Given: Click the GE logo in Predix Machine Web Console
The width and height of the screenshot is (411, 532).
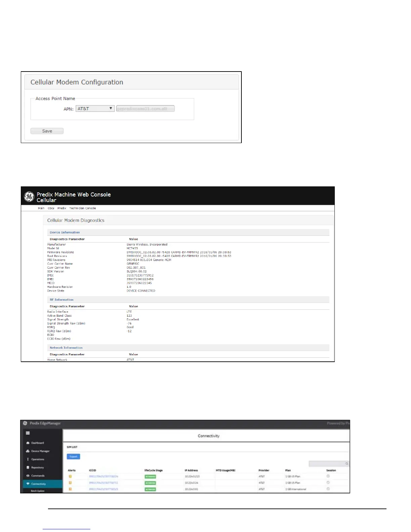Looking at the screenshot, I should coord(29,197).
